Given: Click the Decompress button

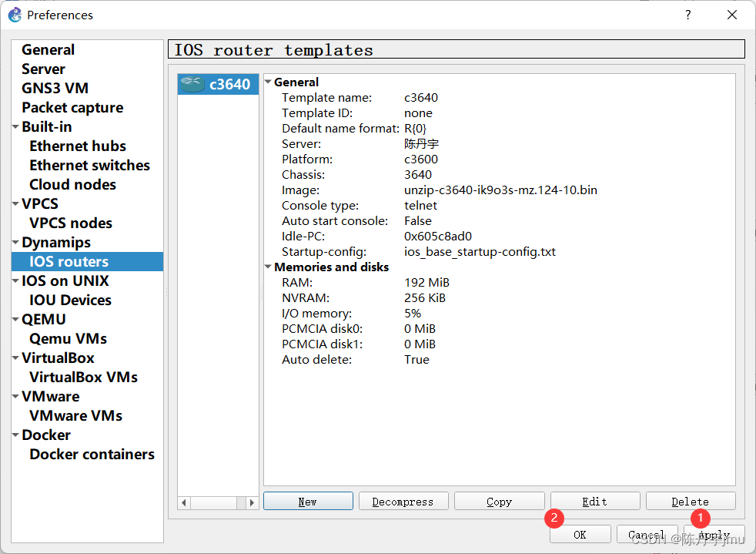Looking at the screenshot, I should 403,502.
